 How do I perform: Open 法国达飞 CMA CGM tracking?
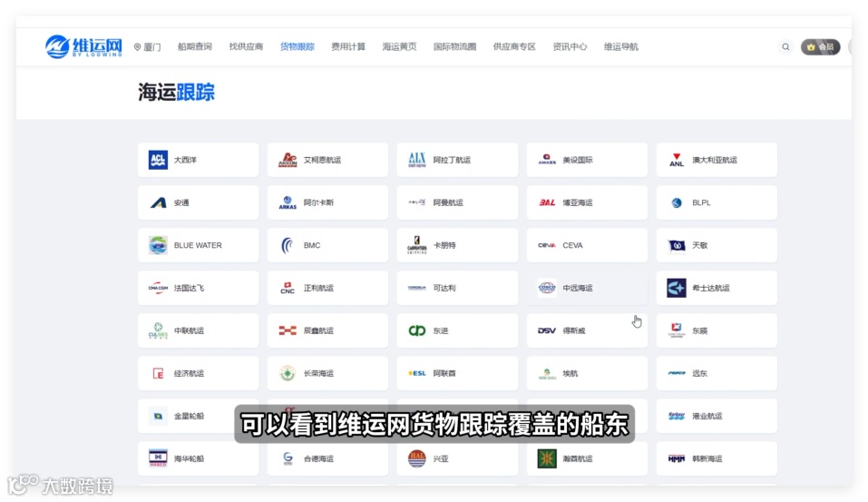pos(198,288)
